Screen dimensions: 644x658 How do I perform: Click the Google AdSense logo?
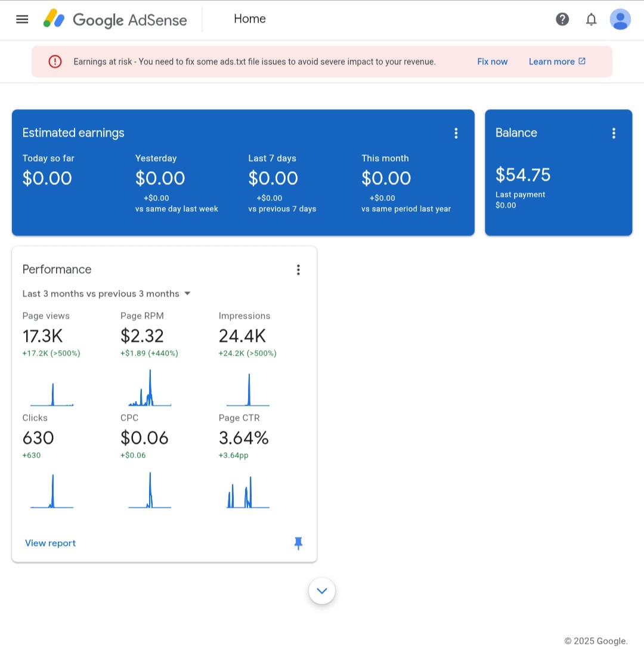115,19
